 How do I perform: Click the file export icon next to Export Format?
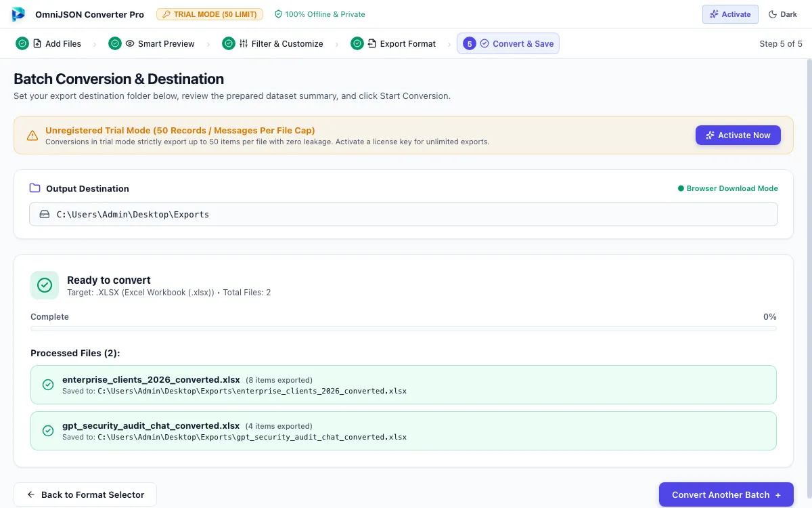tap(372, 43)
